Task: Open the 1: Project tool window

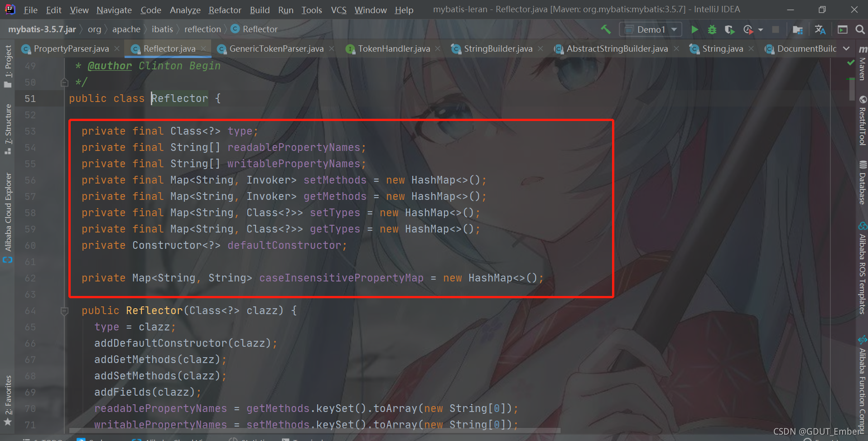Action: coord(8,66)
